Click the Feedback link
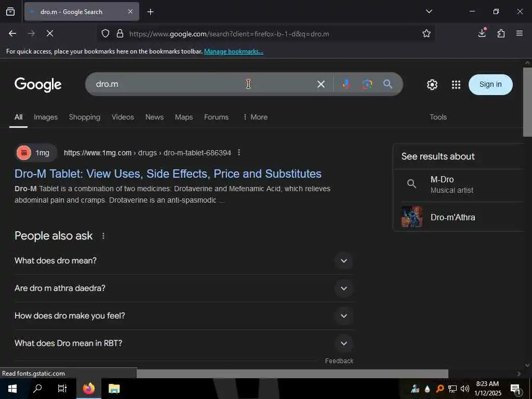Image resolution: width=532 pixels, height=399 pixels. pyautogui.click(x=339, y=361)
